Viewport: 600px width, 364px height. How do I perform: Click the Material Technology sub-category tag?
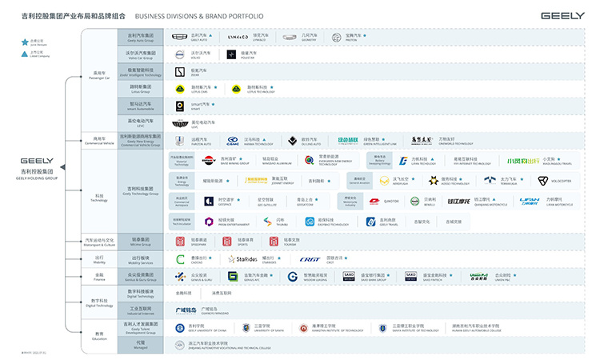click(182, 161)
